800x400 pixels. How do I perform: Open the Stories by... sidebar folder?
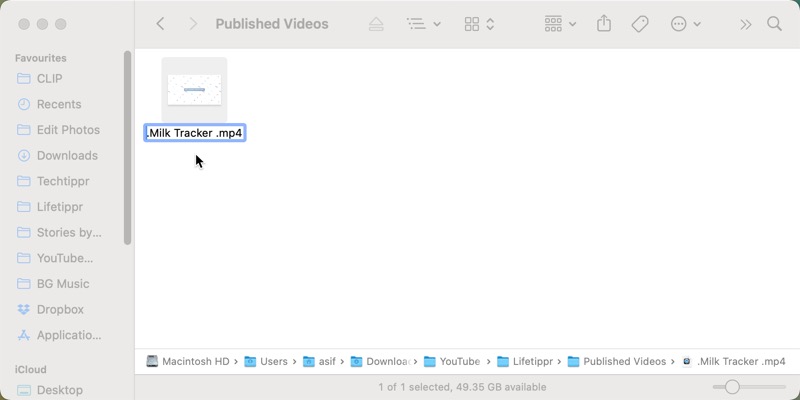(59, 232)
